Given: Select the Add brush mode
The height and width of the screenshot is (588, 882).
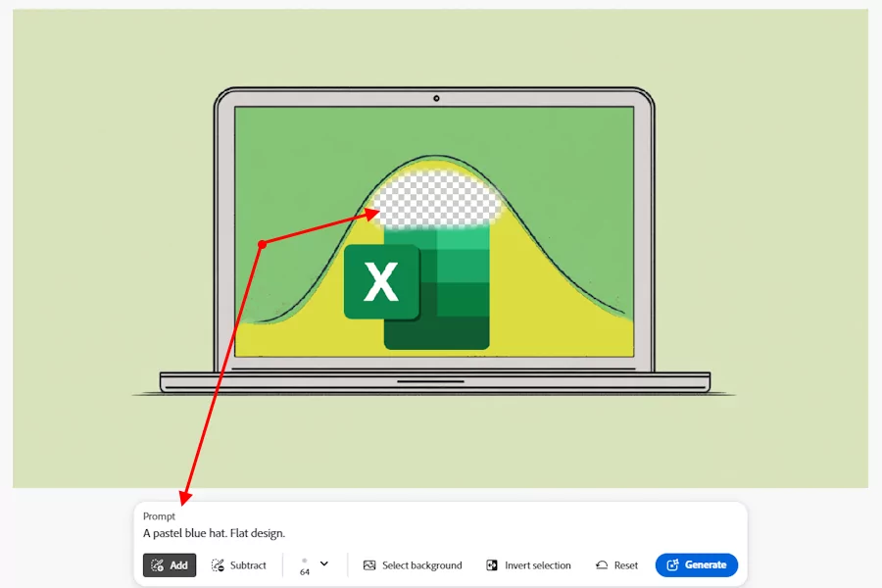Looking at the screenshot, I should coord(170,565).
